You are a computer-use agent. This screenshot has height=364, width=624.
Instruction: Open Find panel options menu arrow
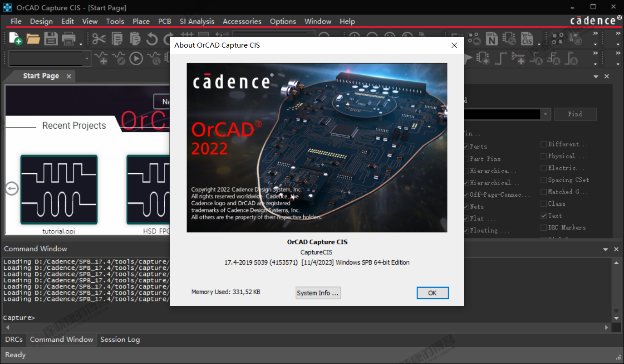click(596, 77)
